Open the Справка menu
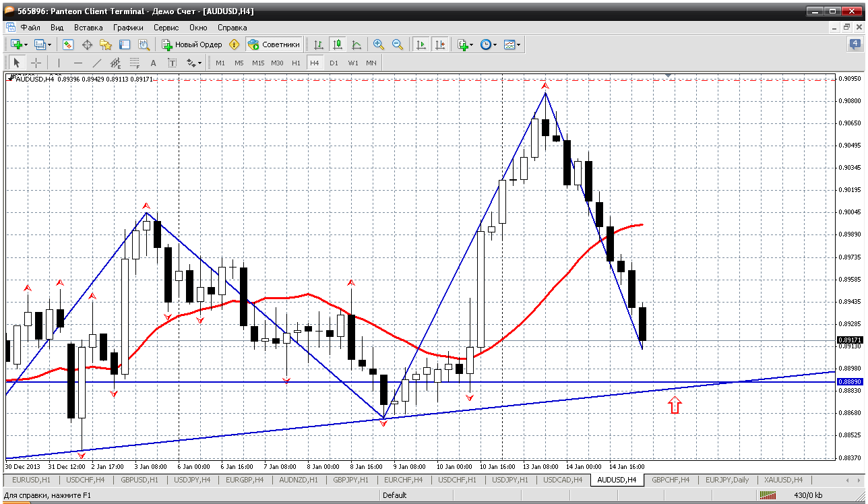 tap(232, 28)
